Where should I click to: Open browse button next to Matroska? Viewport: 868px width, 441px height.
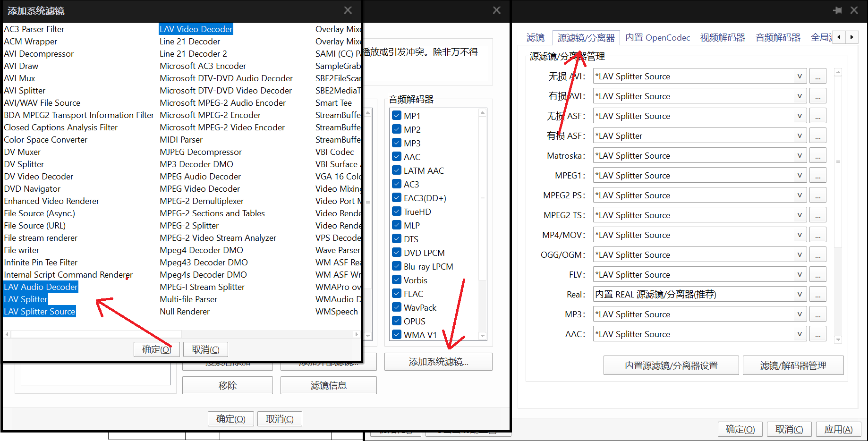click(x=817, y=156)
